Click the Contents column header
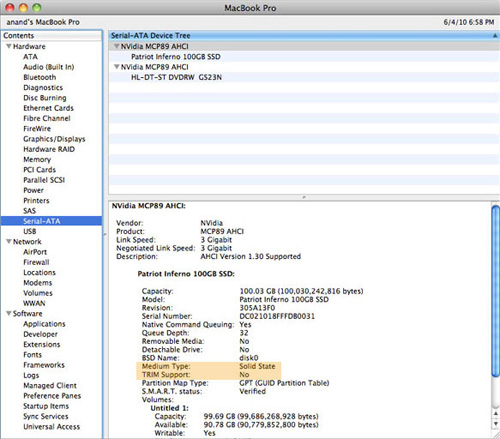 click(51, 35)
